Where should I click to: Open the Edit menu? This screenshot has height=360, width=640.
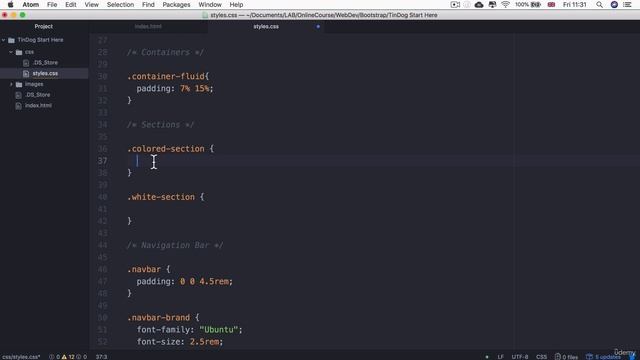click(71, 4)
